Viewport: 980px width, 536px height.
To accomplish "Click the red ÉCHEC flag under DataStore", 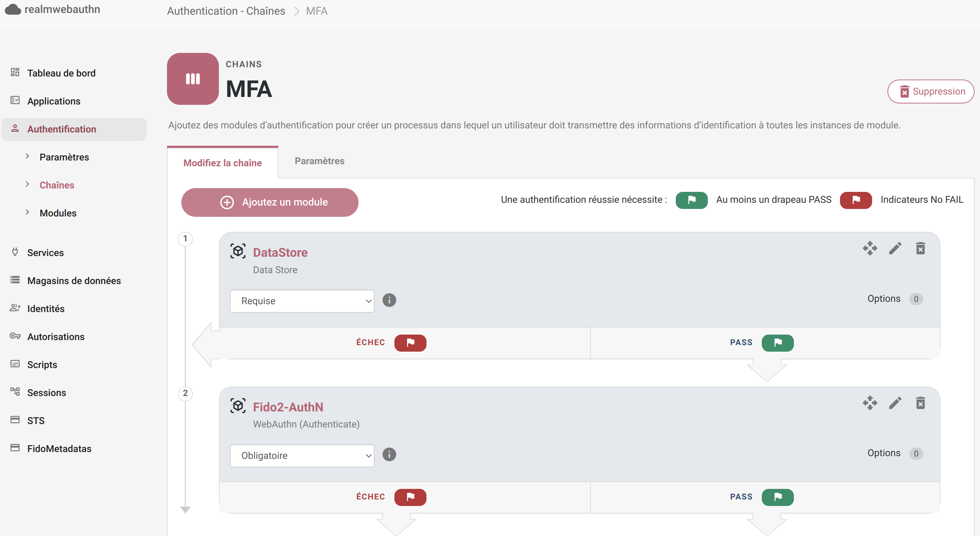I will tap(410, 343).
